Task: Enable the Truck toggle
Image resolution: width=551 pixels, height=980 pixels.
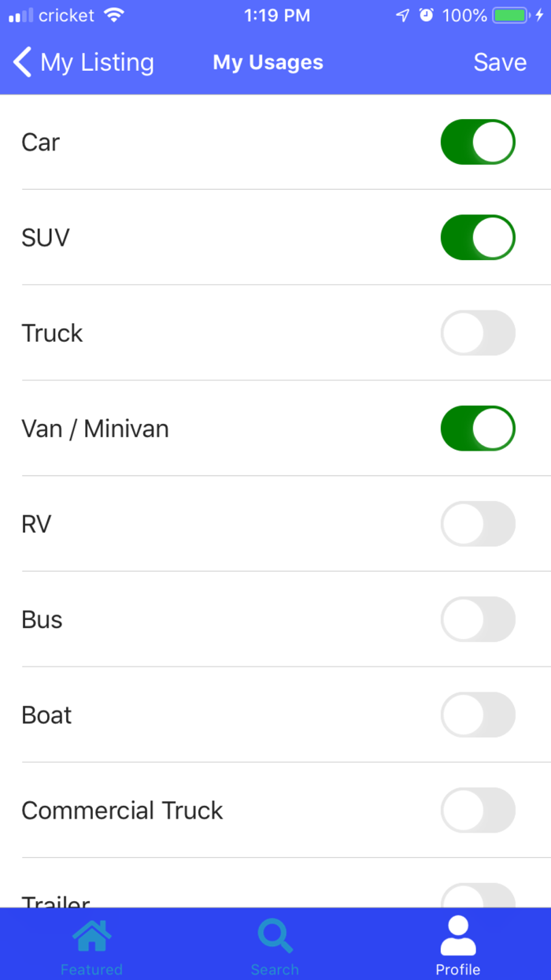Action: 478,332
